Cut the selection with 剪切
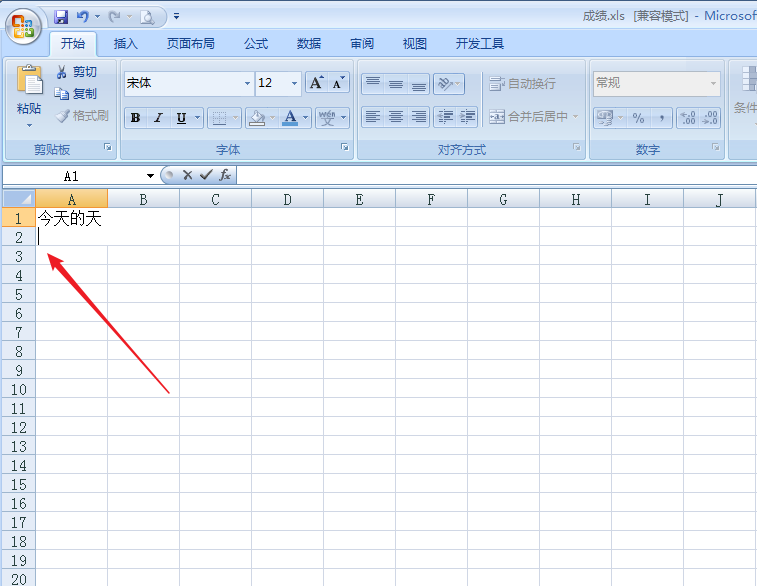Image resolution: width=757 pixels, height=586 pixels. click(77, 72)
